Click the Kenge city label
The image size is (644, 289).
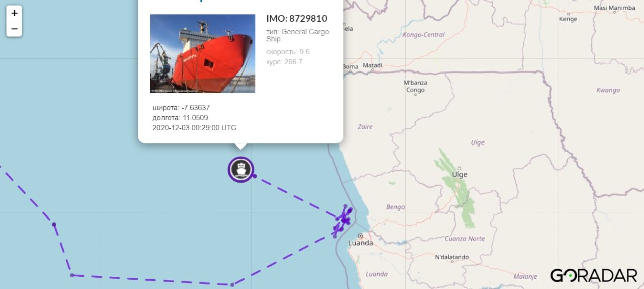[568, 19]
